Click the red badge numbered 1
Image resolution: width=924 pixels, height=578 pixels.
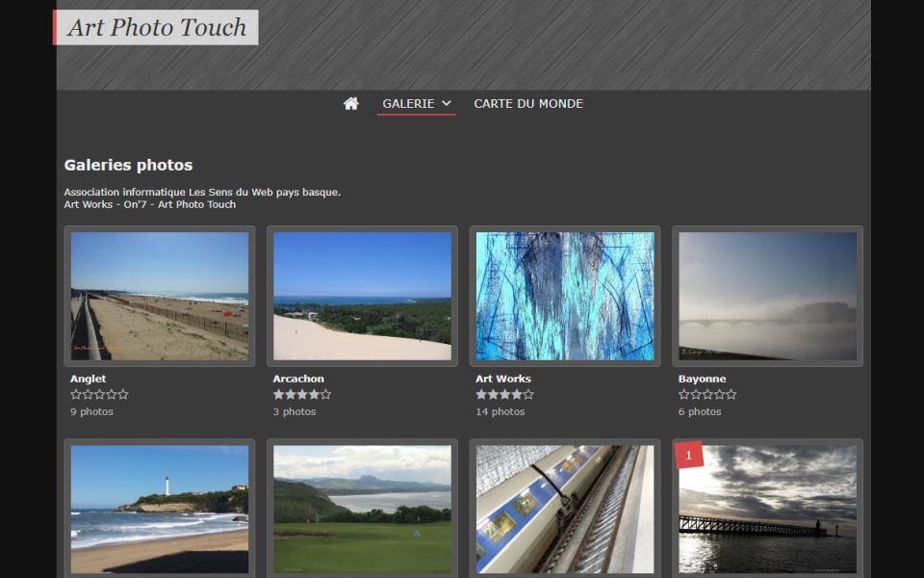(689, 454)
